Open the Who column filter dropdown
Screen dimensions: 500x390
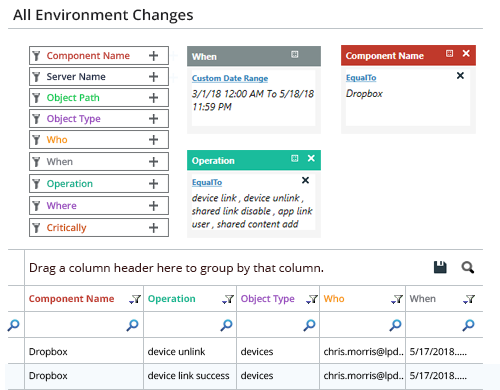397,299
